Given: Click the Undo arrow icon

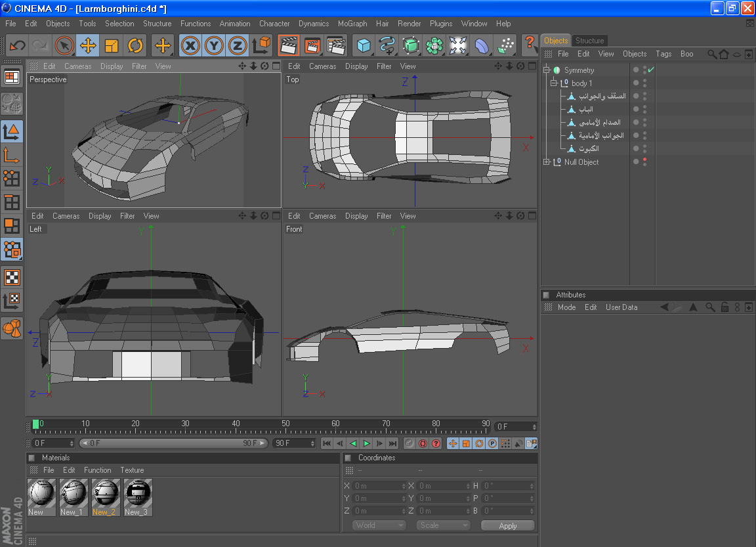Looking at the screenshot, I should (x=17, y=46).
